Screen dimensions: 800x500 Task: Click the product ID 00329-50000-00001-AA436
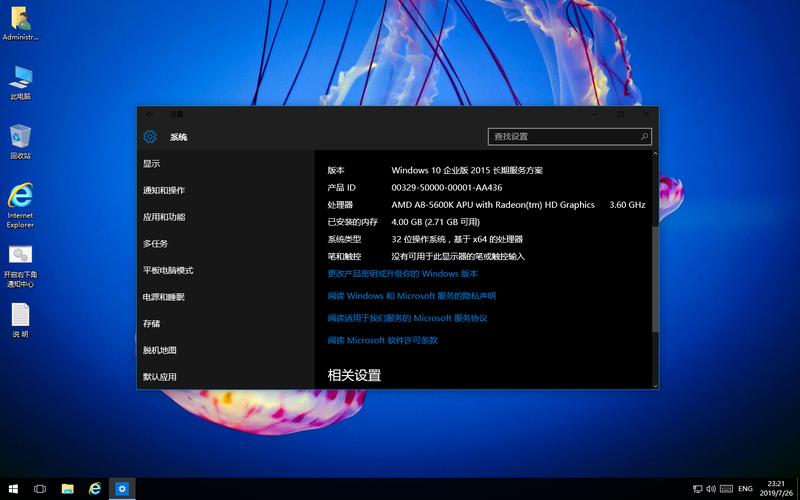447,188
